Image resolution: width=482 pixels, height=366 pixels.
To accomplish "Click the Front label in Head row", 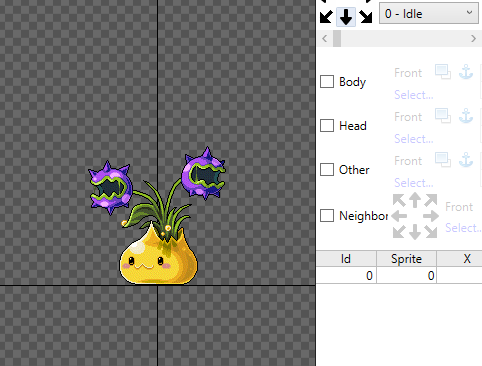I will [408, 117].
